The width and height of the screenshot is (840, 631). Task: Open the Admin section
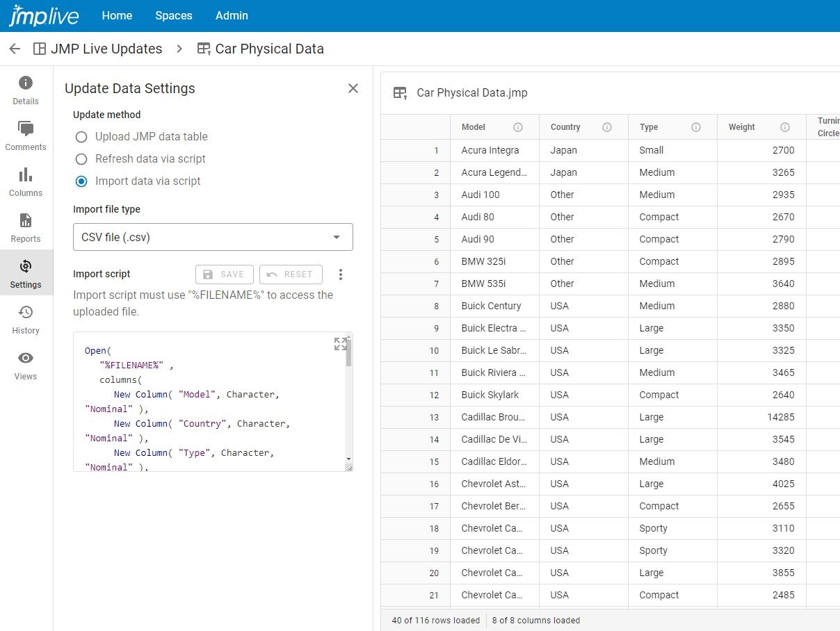tap(231, 15)
